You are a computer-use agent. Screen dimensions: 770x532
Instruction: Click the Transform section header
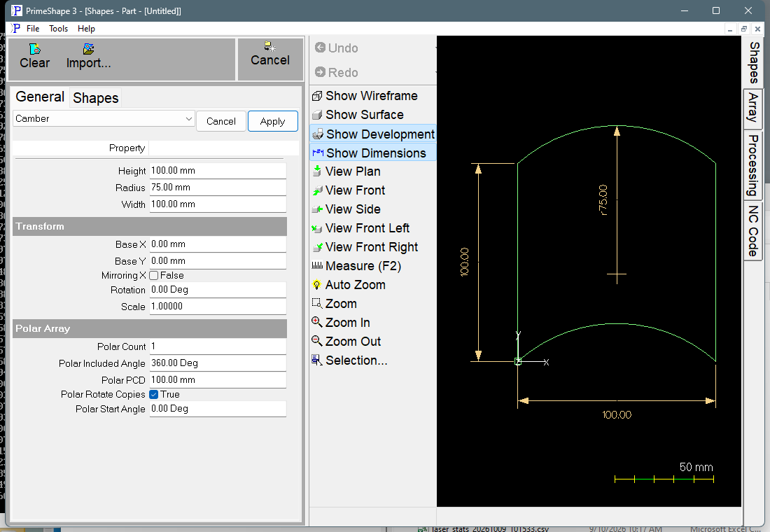pos(149,227)
